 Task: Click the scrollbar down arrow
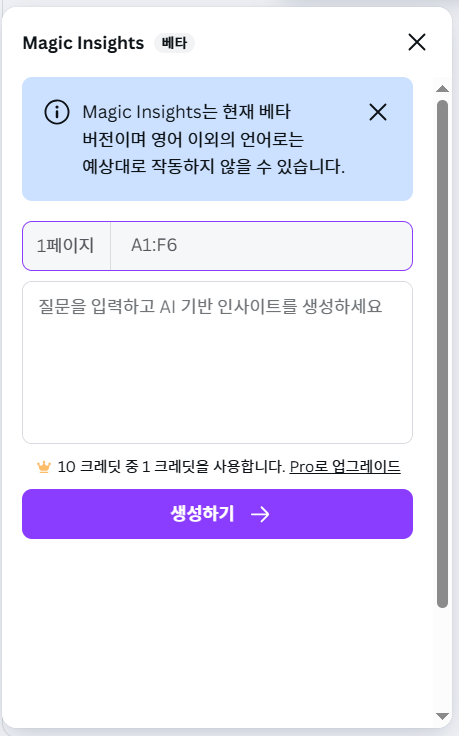click(x=442, y=716)
